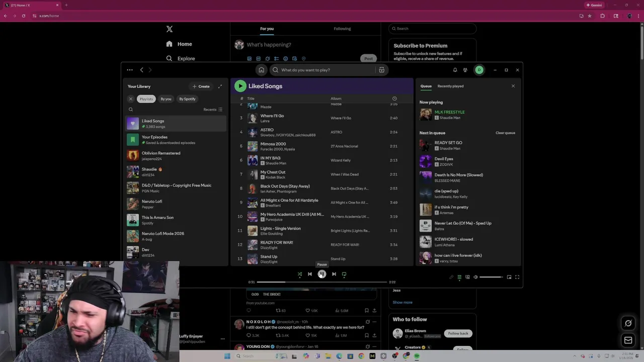Open the Browse icon in Spotify search bar
644x362 pixels.
pos(381,70)
